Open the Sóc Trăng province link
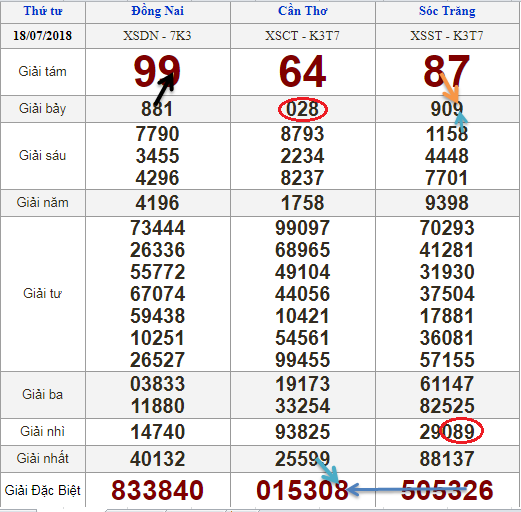The width and height of the screenshot is (521, 512). pyautogui.click(x=447, y=11)
